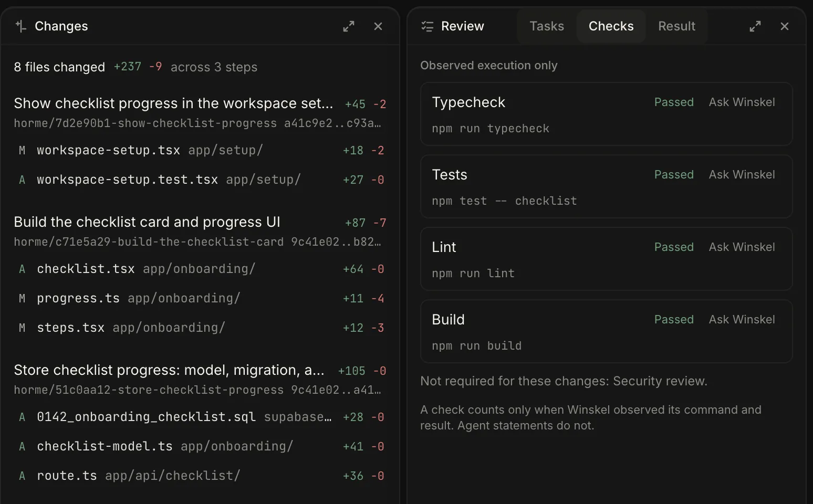Select the Checks tab
This screenshot has width=813, height=504.
[x=611, y=26]
